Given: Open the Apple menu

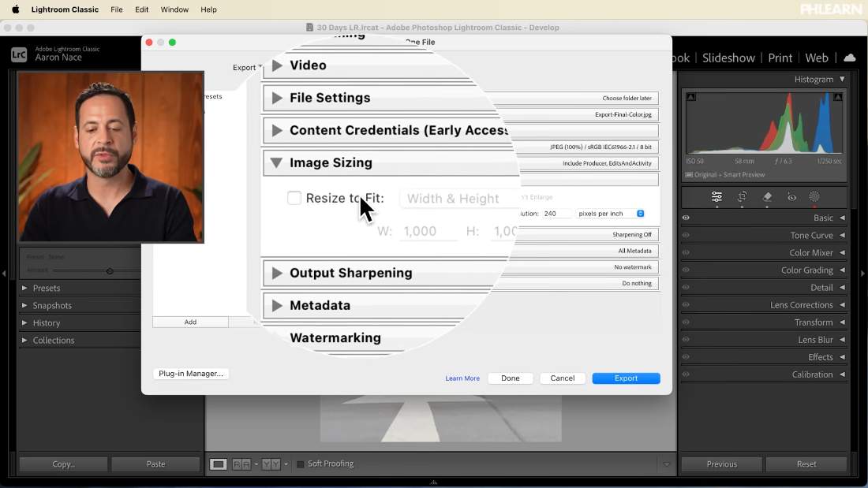Looking at the screenshot, I should [x=16, y=9].
